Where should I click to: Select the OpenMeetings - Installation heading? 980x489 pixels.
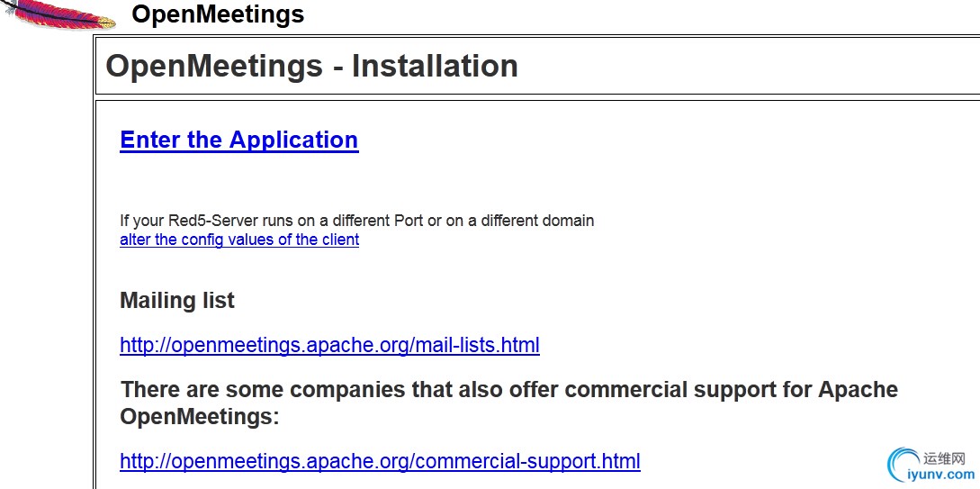[312, 67]
